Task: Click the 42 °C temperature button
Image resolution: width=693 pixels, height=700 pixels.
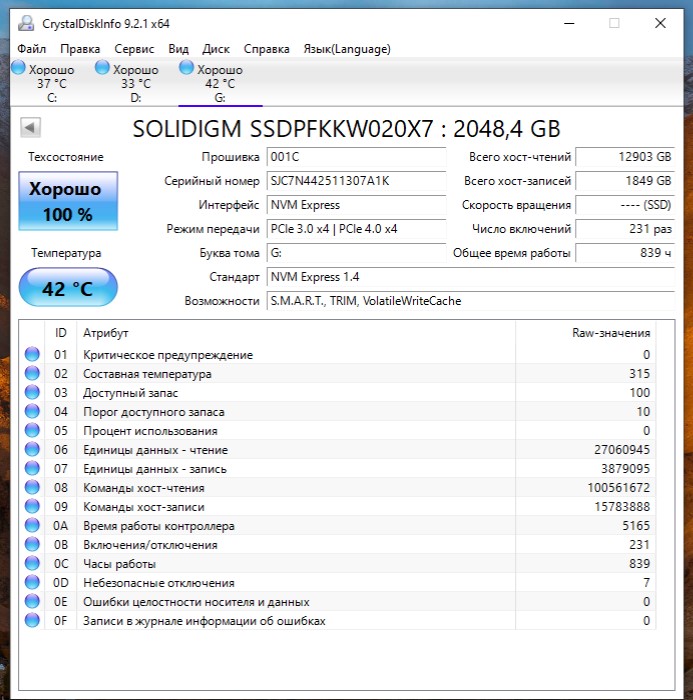Action: coord(68,288)
